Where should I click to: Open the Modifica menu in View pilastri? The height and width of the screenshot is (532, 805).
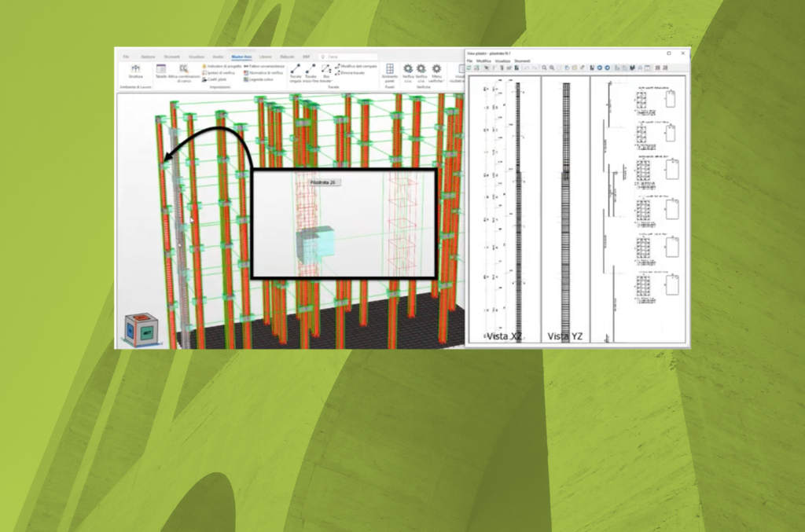point(483,61)
